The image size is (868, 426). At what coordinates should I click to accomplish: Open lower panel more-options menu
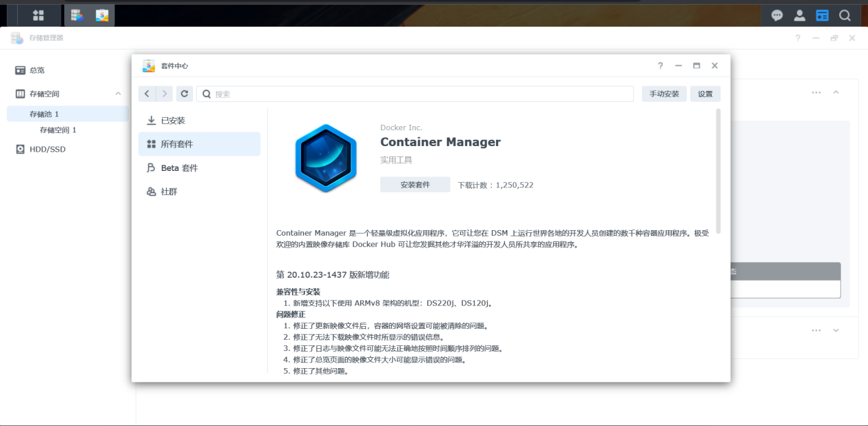pyautogui.click(x=816, y=330)
